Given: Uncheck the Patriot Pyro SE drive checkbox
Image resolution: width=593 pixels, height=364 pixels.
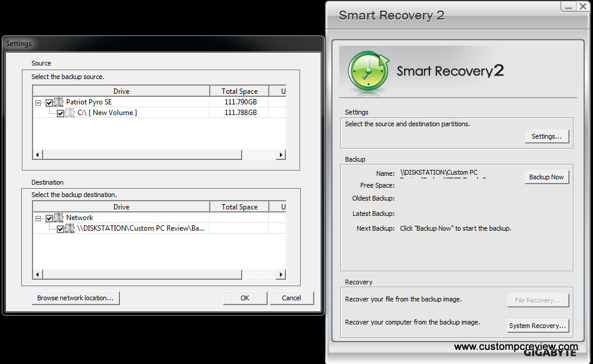Looking at the screenshot, I should 49,102.
